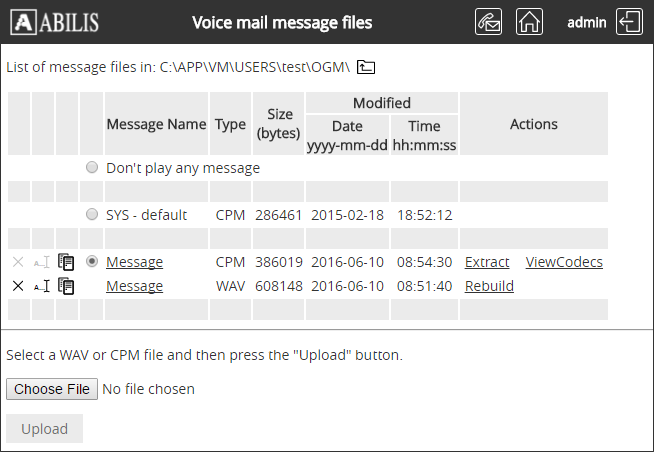Rename the WAV Message file
This screenshot has width=654, height=452.
(42, 286)
